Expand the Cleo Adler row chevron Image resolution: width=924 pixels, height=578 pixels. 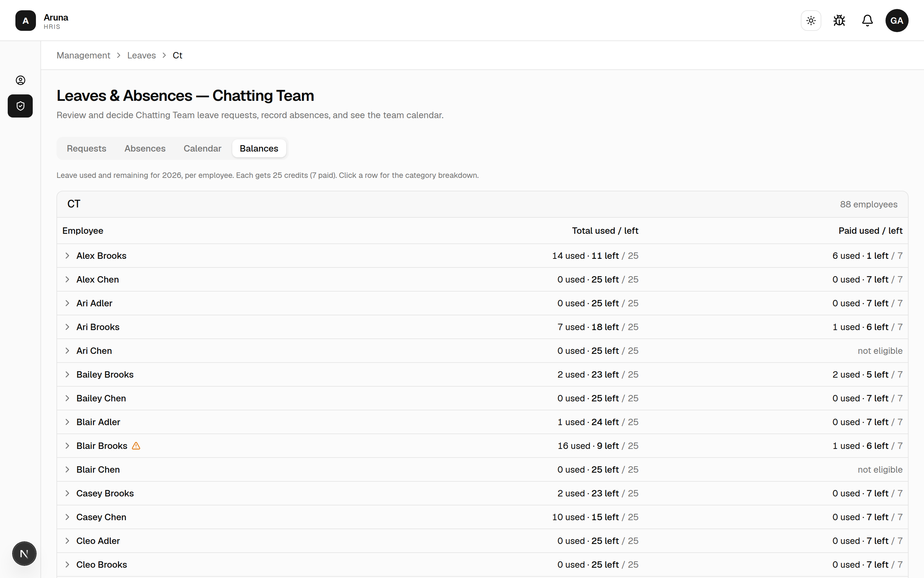[x=67, y=541]
